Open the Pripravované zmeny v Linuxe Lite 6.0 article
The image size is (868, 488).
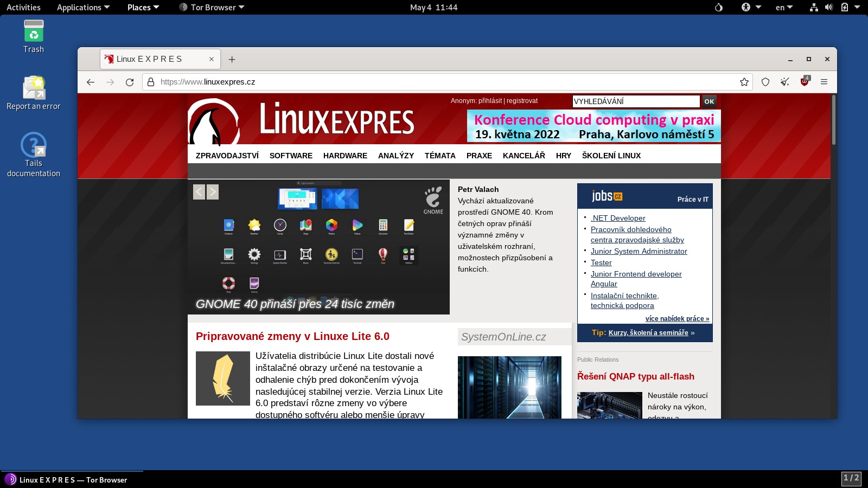click(x=292, y=336)
